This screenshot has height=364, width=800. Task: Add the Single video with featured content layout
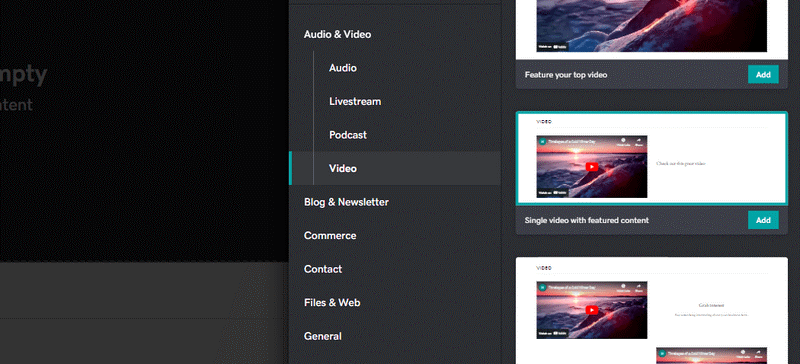[763, 220]
